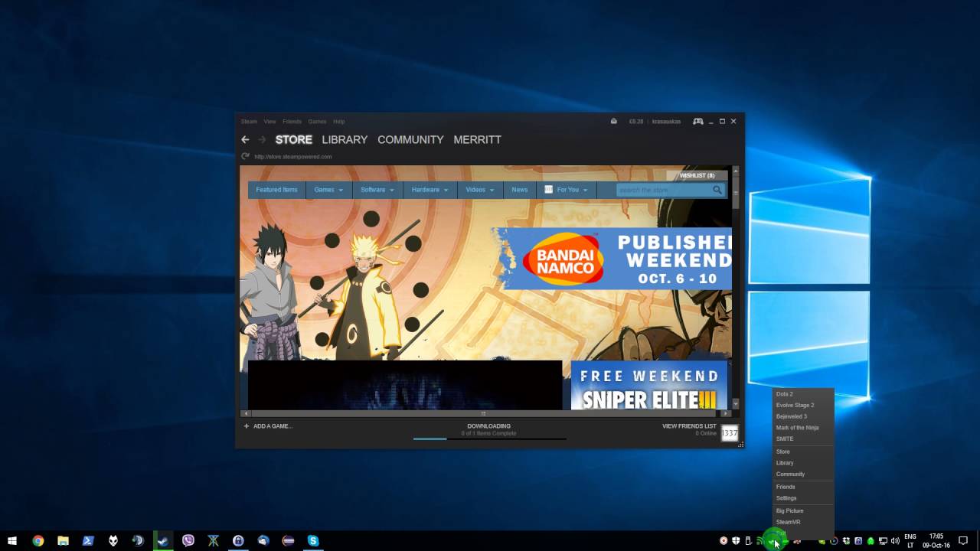
Task: Click ADD A GAME... link
Action: point(273,425)
